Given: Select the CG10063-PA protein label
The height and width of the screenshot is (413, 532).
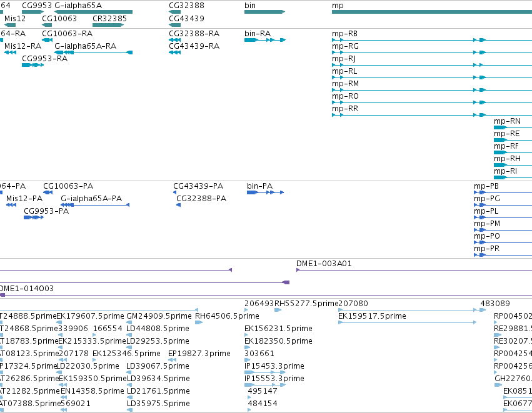Looking at the screenshot, I should [68, 186].
